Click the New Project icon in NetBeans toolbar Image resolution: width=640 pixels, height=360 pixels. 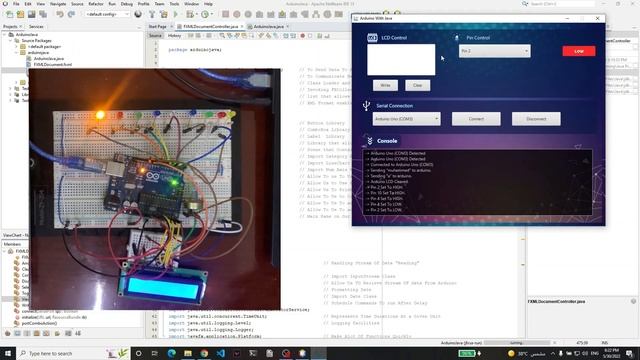20,14
